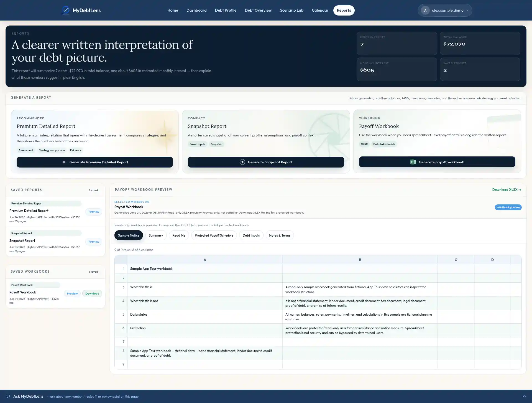Preview the saved Premium Detailed Report
The width and height of the screenshot is (532, 403).
point(94,212)
